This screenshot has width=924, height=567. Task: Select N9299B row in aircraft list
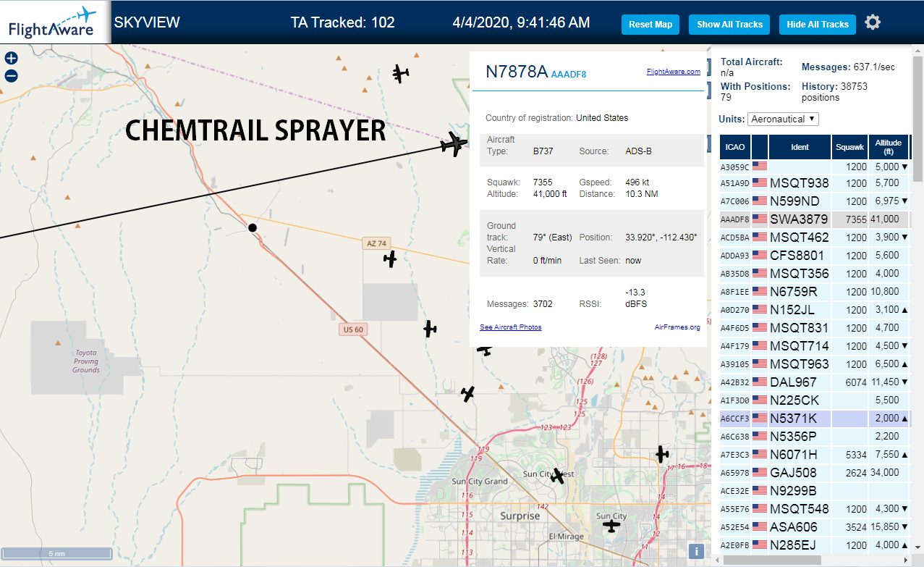[x=814, y=491]
